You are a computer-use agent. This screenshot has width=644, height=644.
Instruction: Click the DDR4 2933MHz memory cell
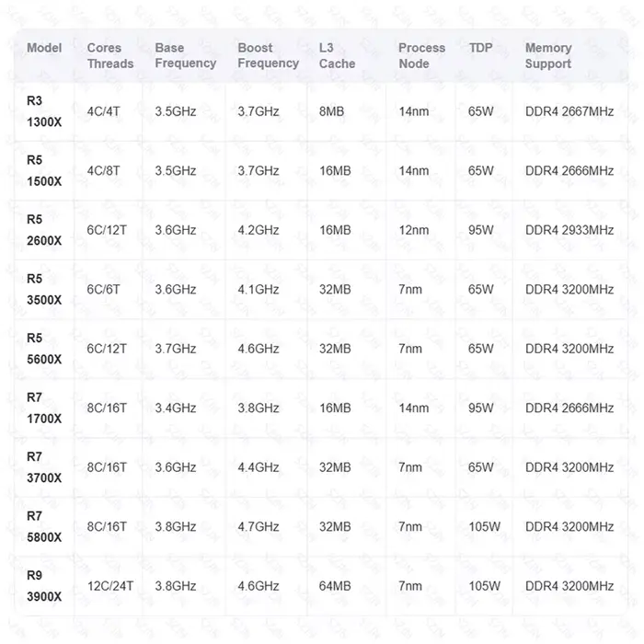pos(569,230)
